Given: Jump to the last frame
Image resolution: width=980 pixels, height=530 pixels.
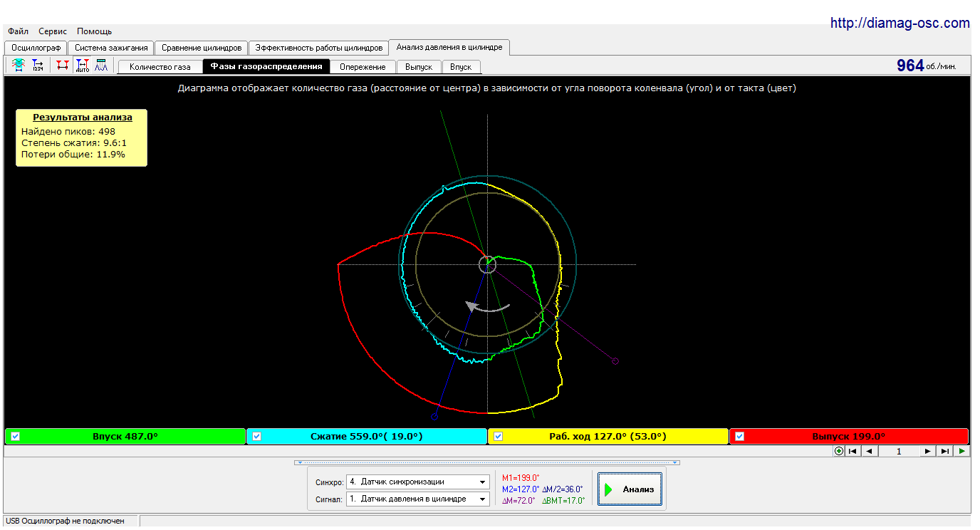Looking at the screenshot, I should pos(945,451).
